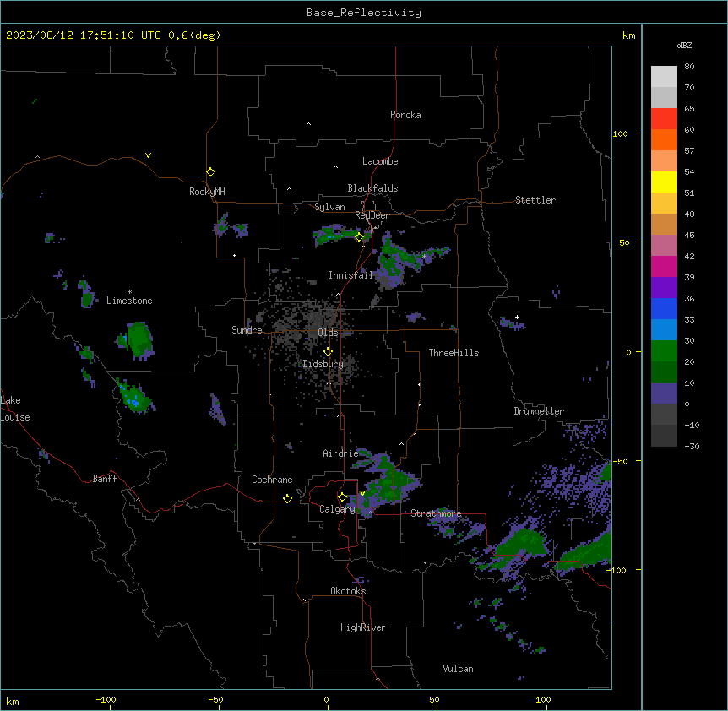The width and height of the screenshot is (728, 711).
Task: Click the green echo band west of RedDeer diamond
Action: click(338, 233)
